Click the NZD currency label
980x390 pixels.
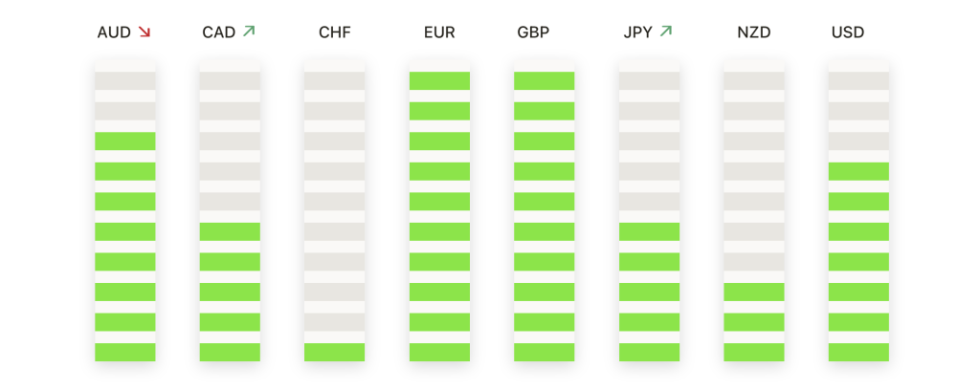click(x=754, y=32)
